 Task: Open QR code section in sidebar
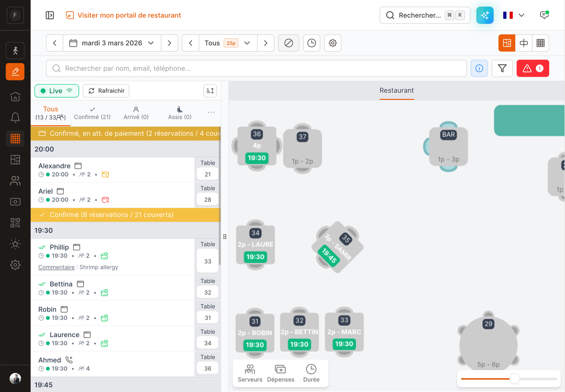[15, 223]
